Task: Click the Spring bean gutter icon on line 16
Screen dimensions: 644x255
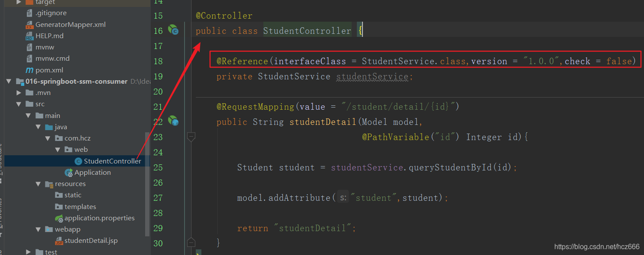Action: pos(173,30)
